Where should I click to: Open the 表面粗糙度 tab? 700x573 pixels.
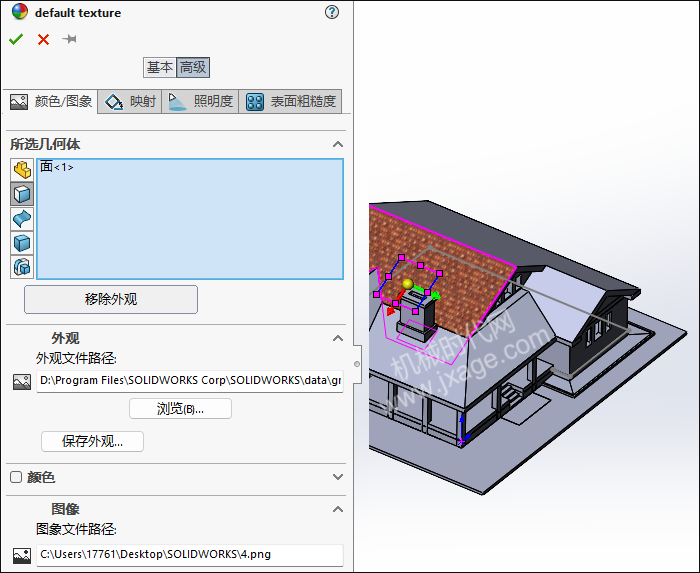coord(290,102)
